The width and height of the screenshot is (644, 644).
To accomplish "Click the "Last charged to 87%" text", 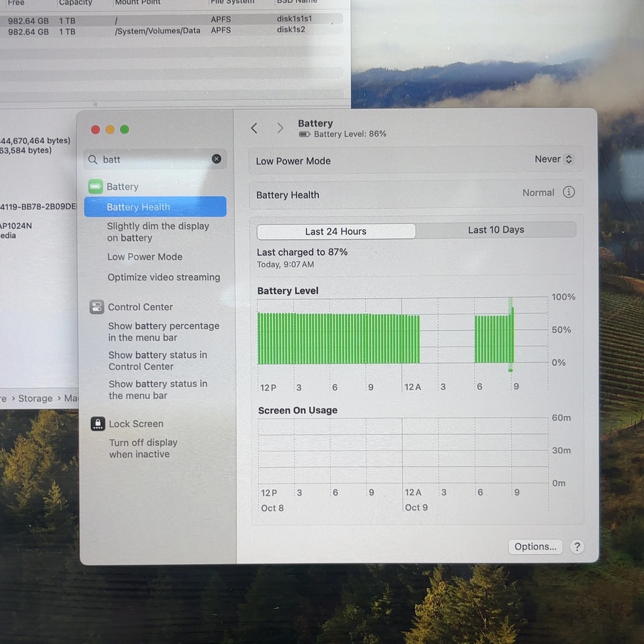I will [302, 252].
